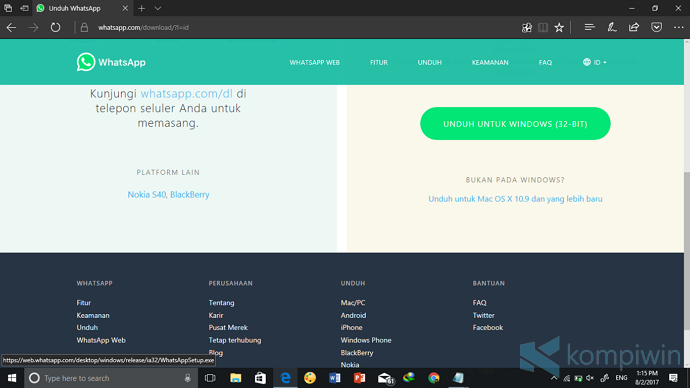Open footer Android download link
This screenshot has width=690, height=388.
[353, 315]
